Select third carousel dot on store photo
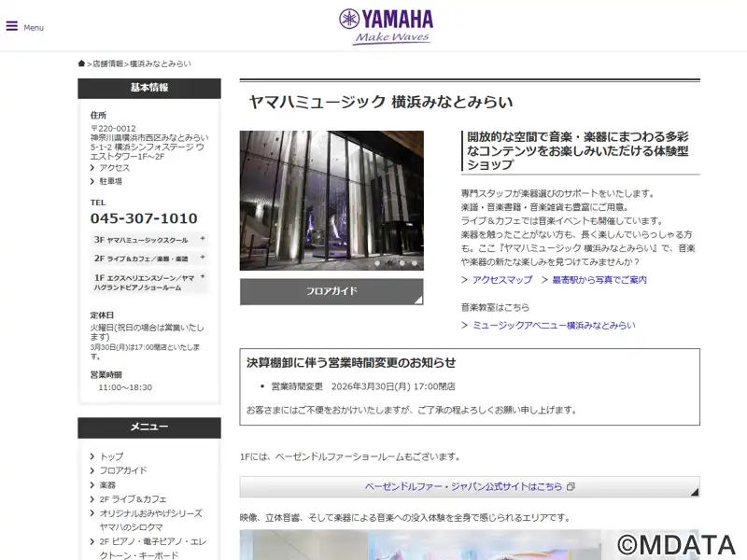 (x=402, y=263)
